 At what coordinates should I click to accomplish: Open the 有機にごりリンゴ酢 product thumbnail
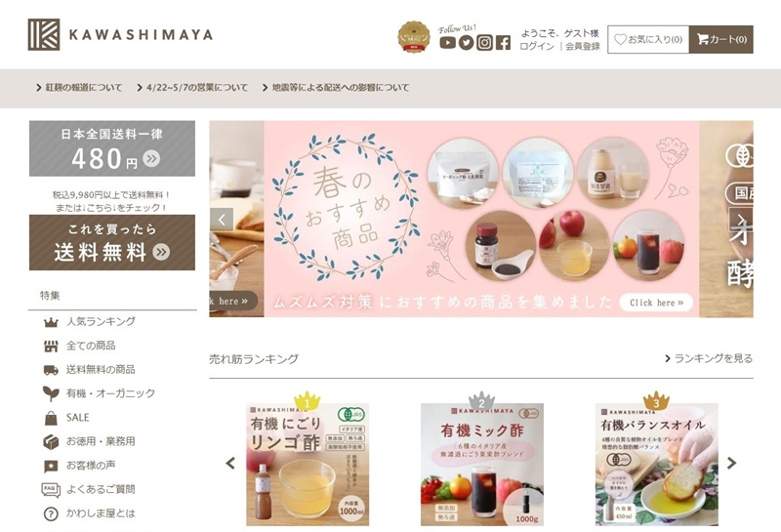308,465
